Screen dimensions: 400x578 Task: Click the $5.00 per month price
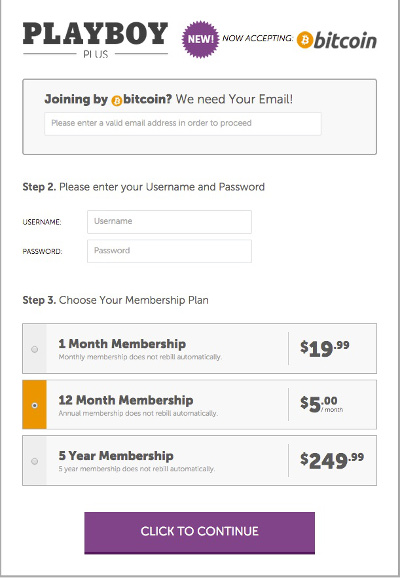pyautogui.click(x=321, y=404)
